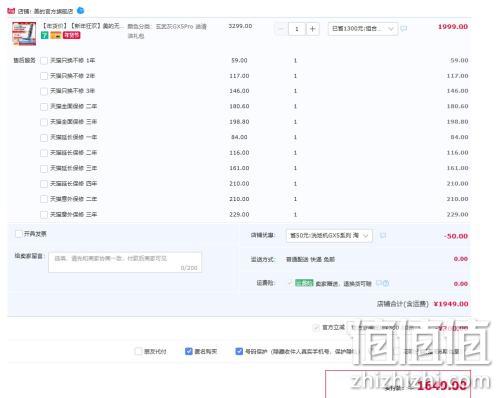Open the product title link

(82, 26)
